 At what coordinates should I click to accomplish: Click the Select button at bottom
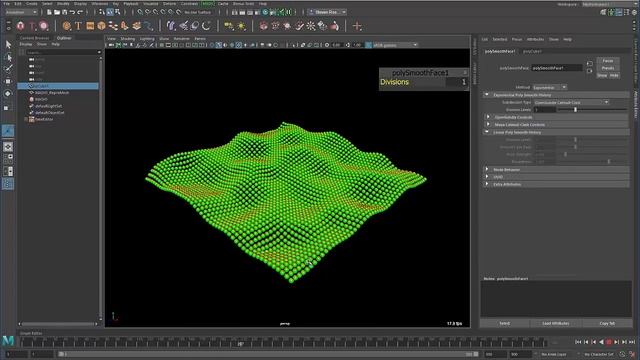(x=504, y=323)
